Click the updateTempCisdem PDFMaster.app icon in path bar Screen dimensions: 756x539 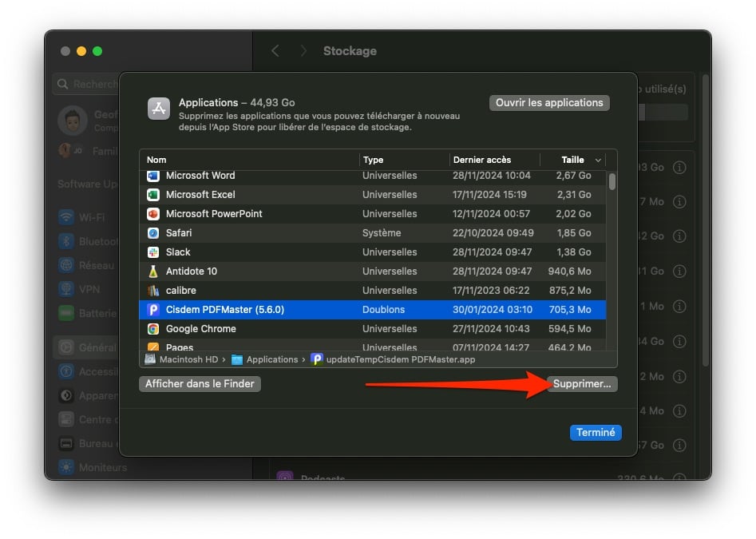coord(317,359)
